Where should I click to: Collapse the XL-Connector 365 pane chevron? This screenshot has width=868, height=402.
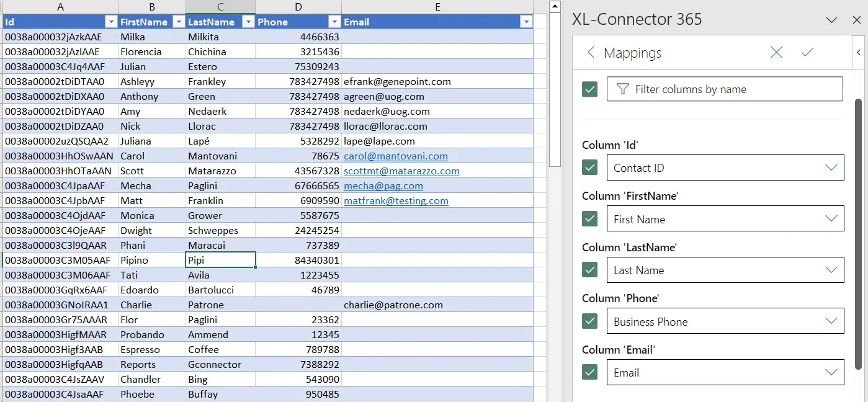(x=831, y=20)
